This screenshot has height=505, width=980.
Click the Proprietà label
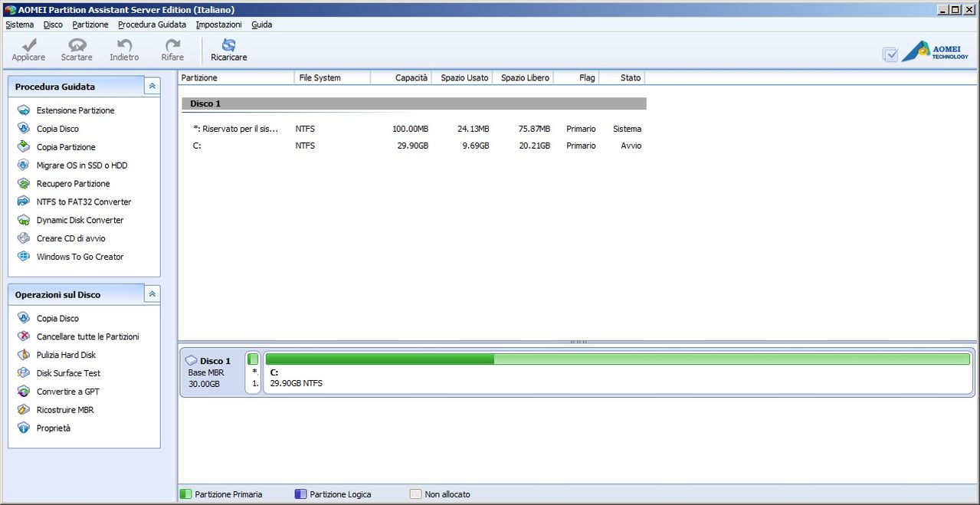coord(54,428)
